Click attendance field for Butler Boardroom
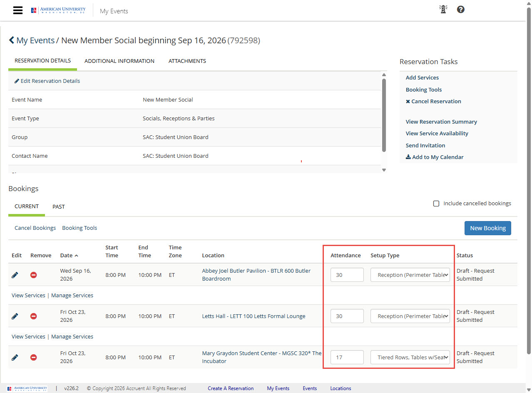Image resolution: width=532 pixels, height=393 pixels. (347, 275)
